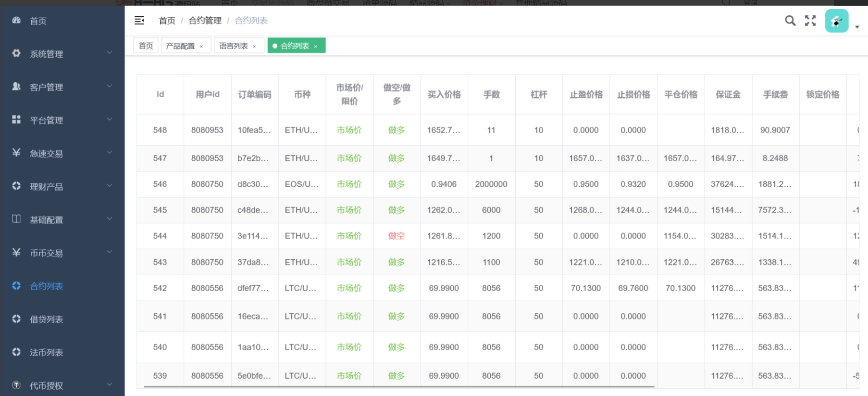868x396 pixels.
Task: Switch to the 语言列表 tab
Action: 234,46
